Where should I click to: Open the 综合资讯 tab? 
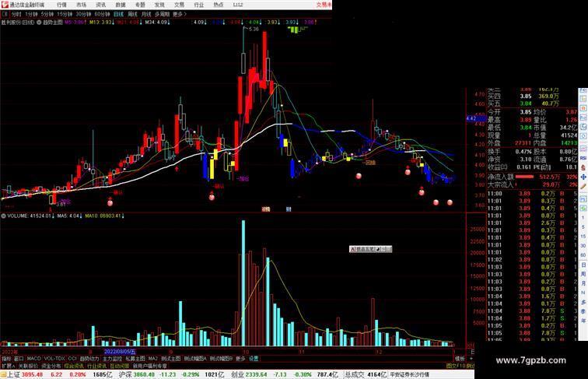(x=74, y=366)
